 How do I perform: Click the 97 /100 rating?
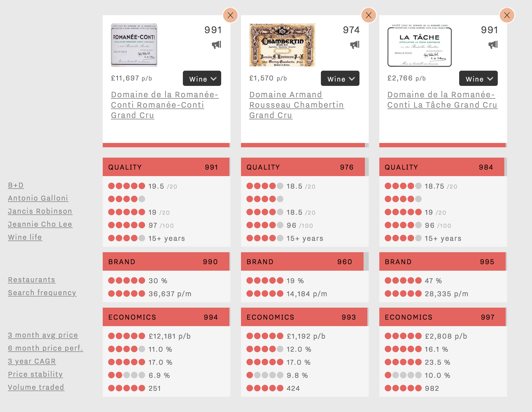[x=161, y=226]
